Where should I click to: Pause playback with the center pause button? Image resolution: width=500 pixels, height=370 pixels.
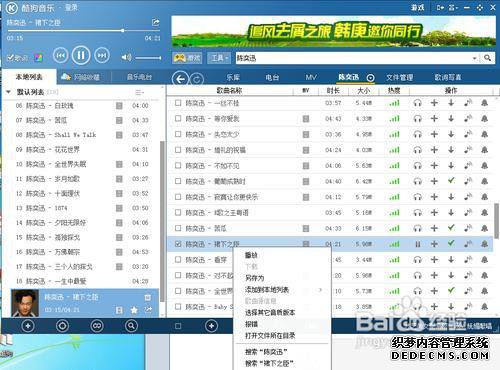[81, 55]
